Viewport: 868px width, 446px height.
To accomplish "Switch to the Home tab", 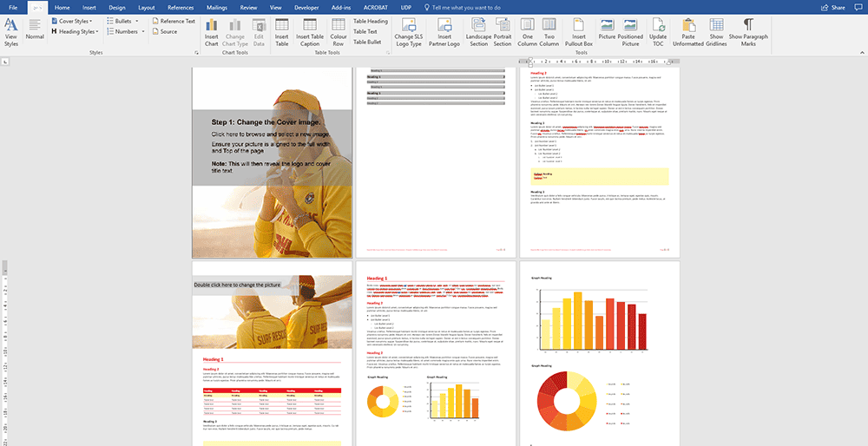I will click(x=62, y=8).
